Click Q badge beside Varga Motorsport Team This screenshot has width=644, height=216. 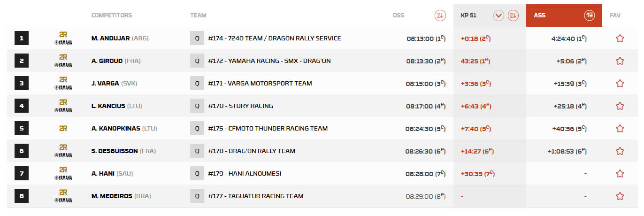click(x=197, y=84)
